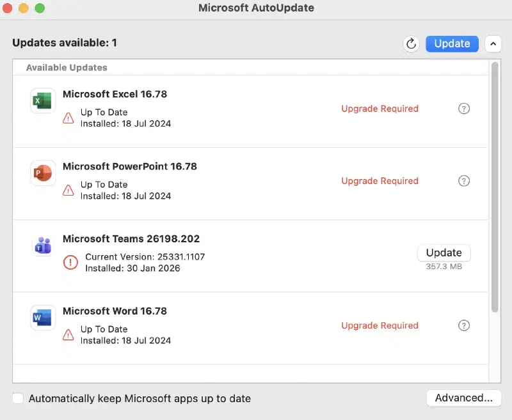Image resolution: width=512 pixels, height=420 pixels.
Task: Open help question mark for Word
Action: pyautogui.click(x=463, y=325)
